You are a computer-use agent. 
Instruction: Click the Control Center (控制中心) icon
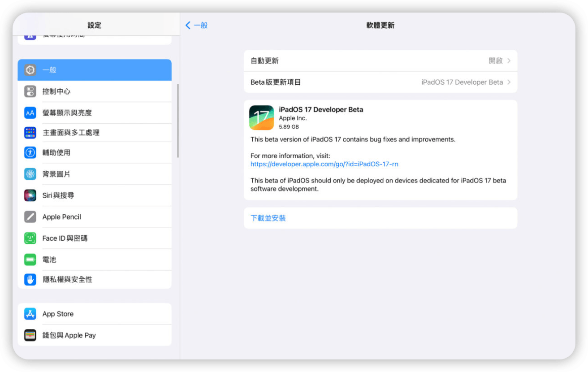(x=30, y=91)
